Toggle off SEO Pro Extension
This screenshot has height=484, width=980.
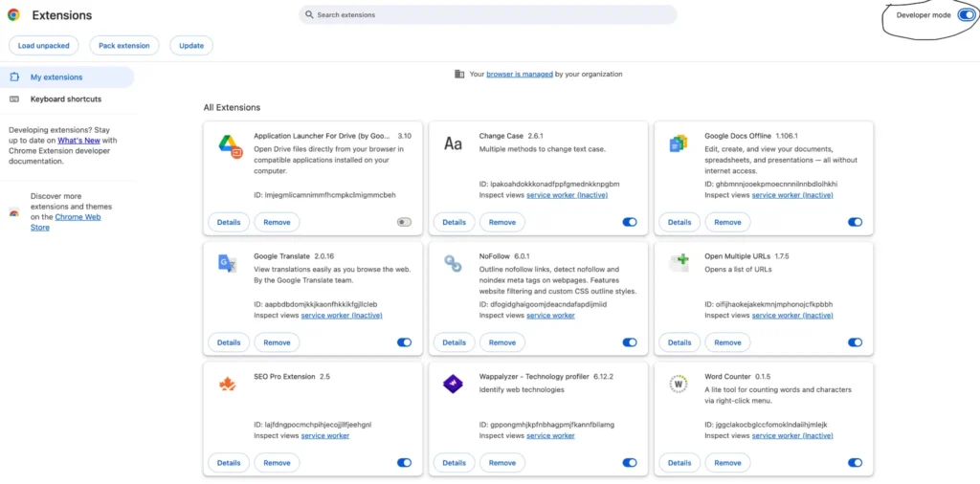coord(405,463)
